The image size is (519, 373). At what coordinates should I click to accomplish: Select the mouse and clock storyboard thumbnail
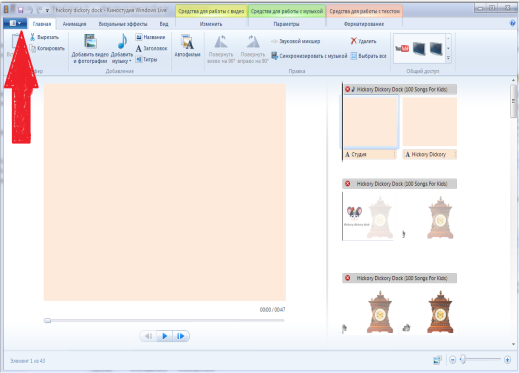point(369,216)
